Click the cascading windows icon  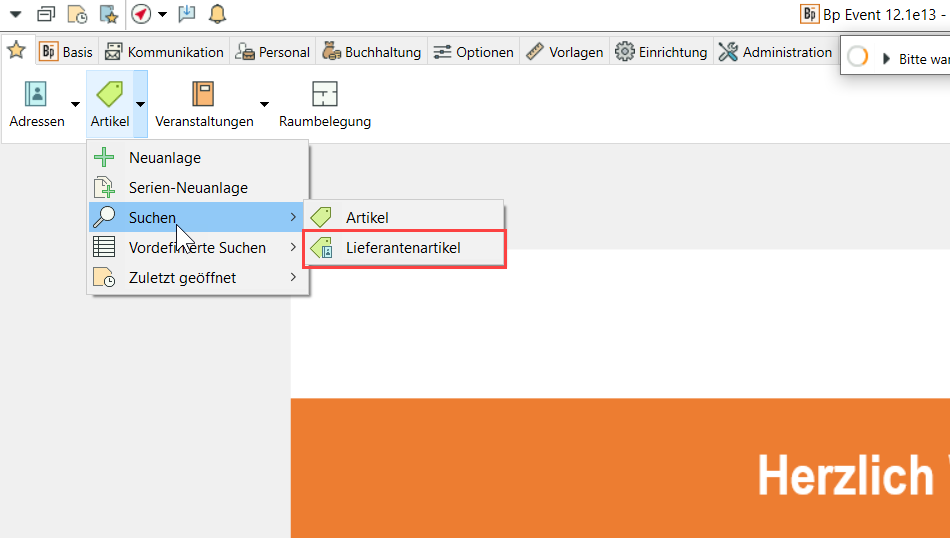[46, 14]
